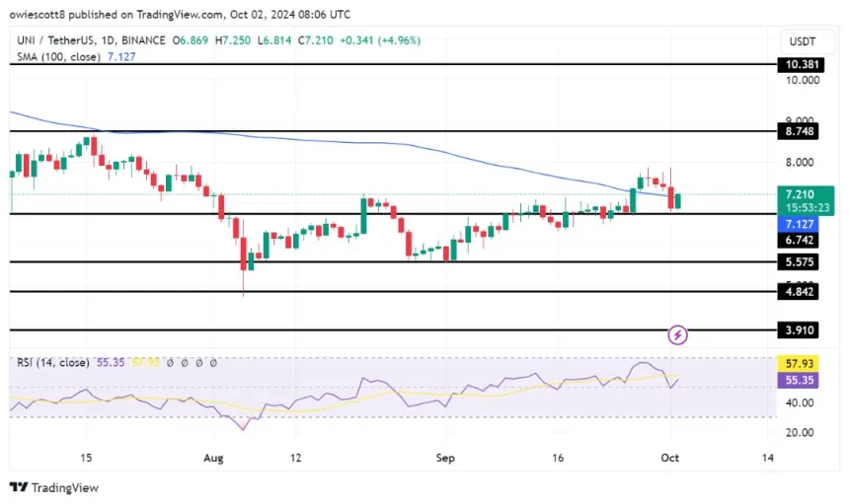Click the Aug date on time axis
849x504 pixels.
tap(211, 458)
